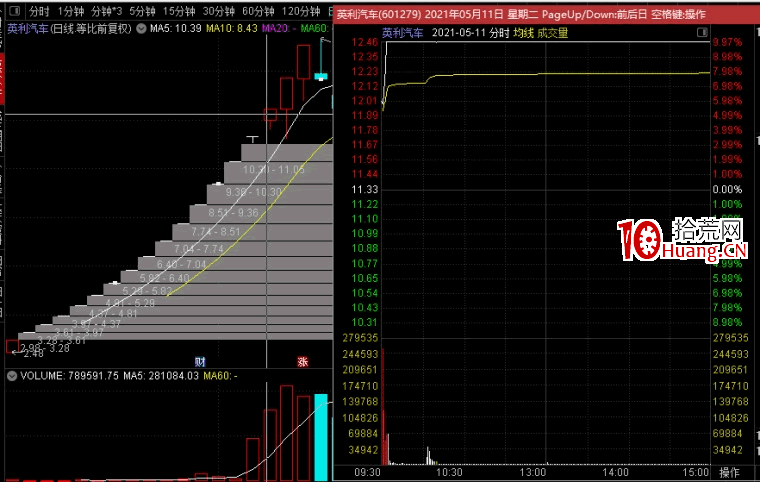Click the 9.97% percent axis label
The image size is (760, 482).
pyautogui.click(x=727, y=42)
